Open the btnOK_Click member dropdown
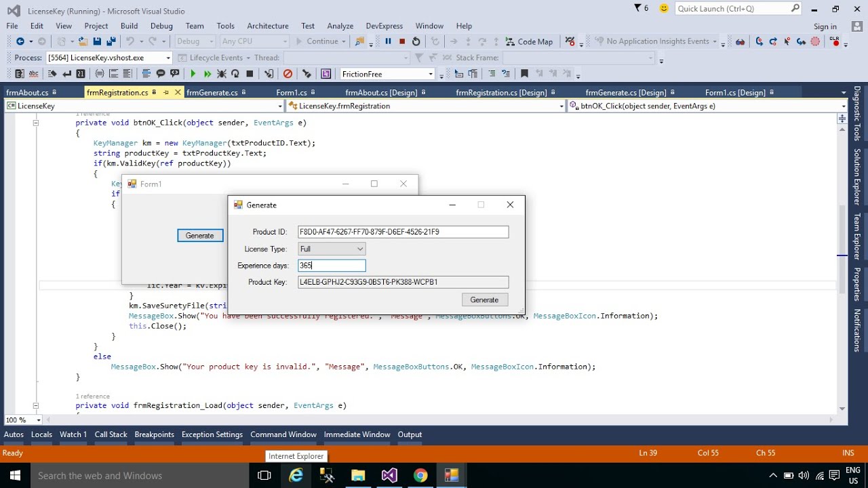The width and height of the screenshot is (868, 488). [x=844, y=106]
